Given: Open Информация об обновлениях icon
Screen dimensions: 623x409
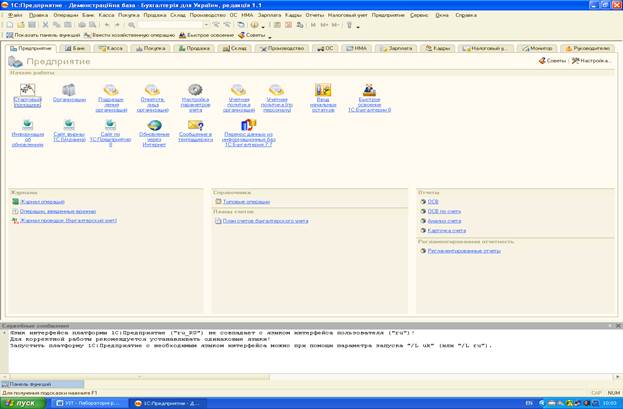Looking at the screenshot, I should (27, 125).
